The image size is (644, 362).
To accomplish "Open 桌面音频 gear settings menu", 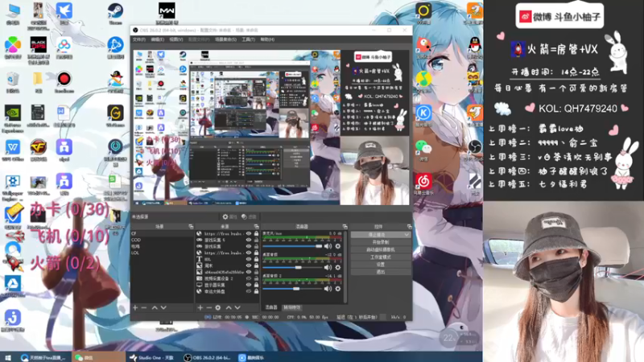I will pos(337,268).
